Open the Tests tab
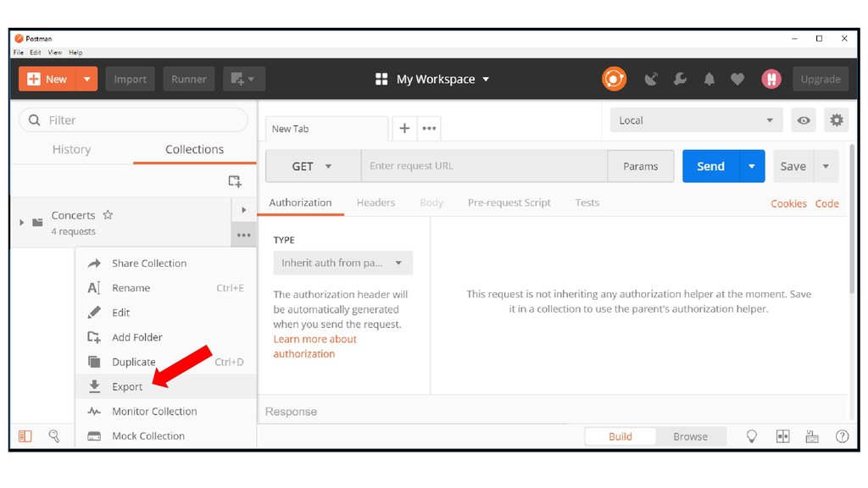The width and height of the screenshot is (868, 488). click(x=587, y=202)
